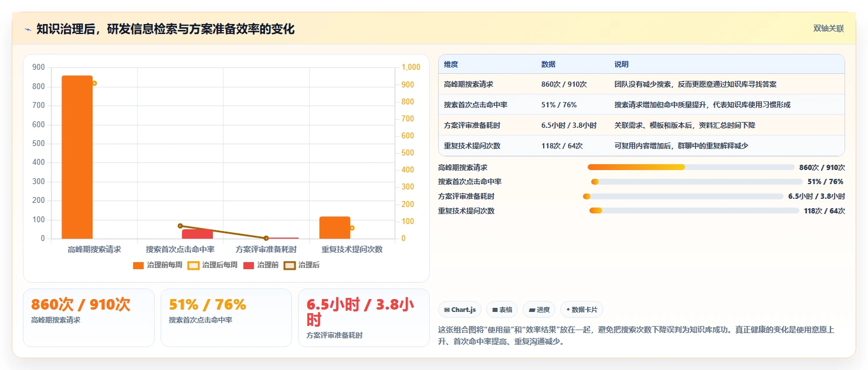Click the 方案评审准备耗时 x-axis label
Screen dimensions: 868x370
pos(266,249)
